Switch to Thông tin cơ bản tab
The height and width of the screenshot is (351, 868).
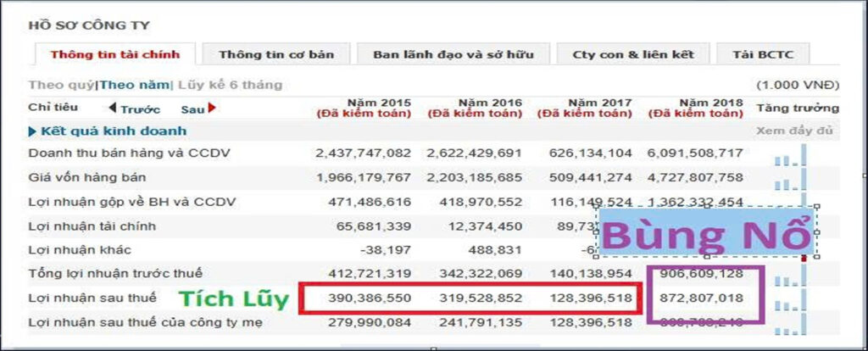point(276,55)
